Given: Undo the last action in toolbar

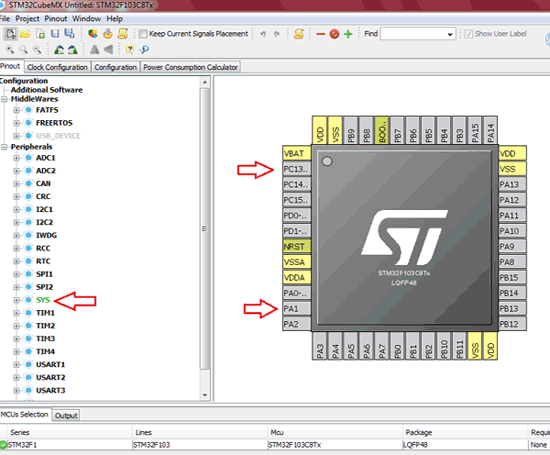Looking at the screenshot, I should coord(263,34).
